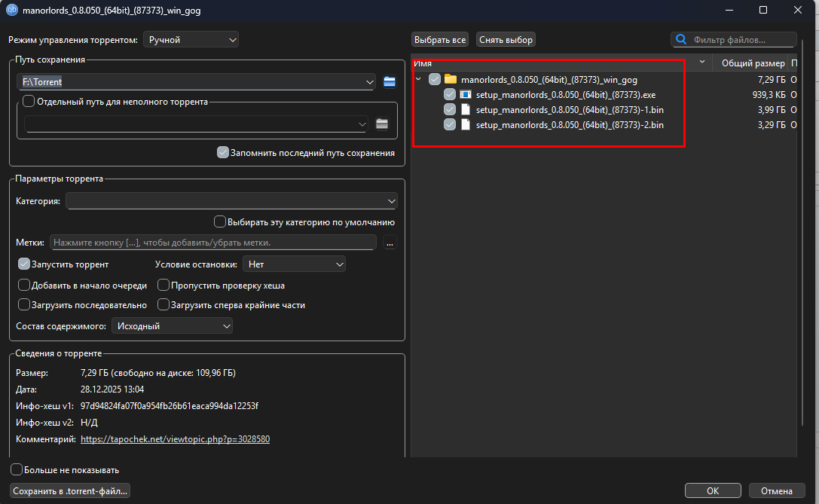
Task: Click the -1.bin file icon
Action: (x=466, y=110)
